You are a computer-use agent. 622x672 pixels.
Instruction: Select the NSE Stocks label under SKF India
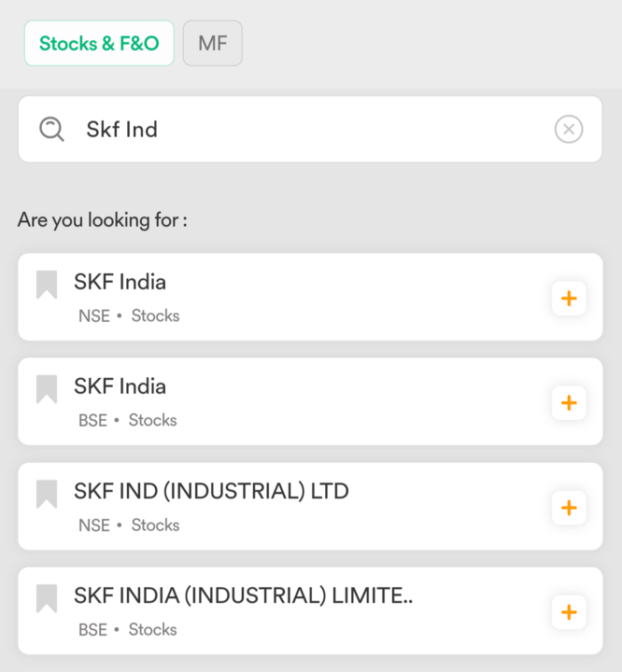(129, 315)
